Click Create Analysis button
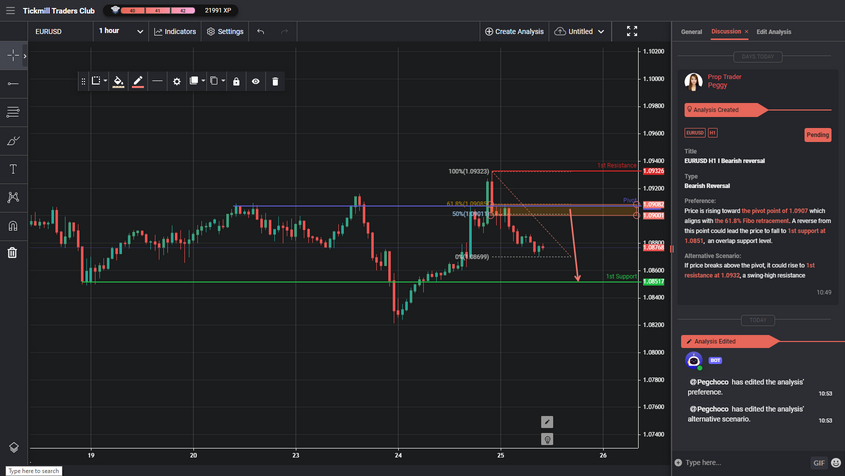 pos(514,31)
